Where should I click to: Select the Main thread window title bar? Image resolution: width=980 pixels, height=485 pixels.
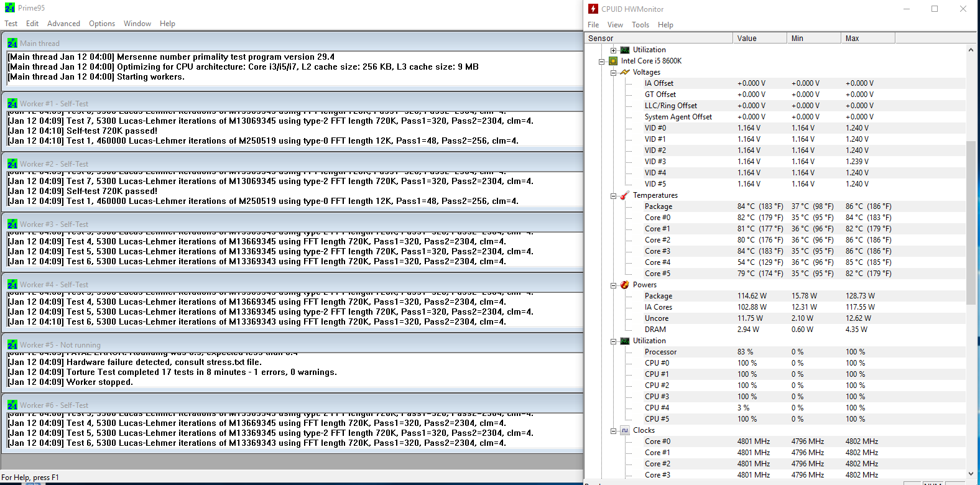(292, 43)
